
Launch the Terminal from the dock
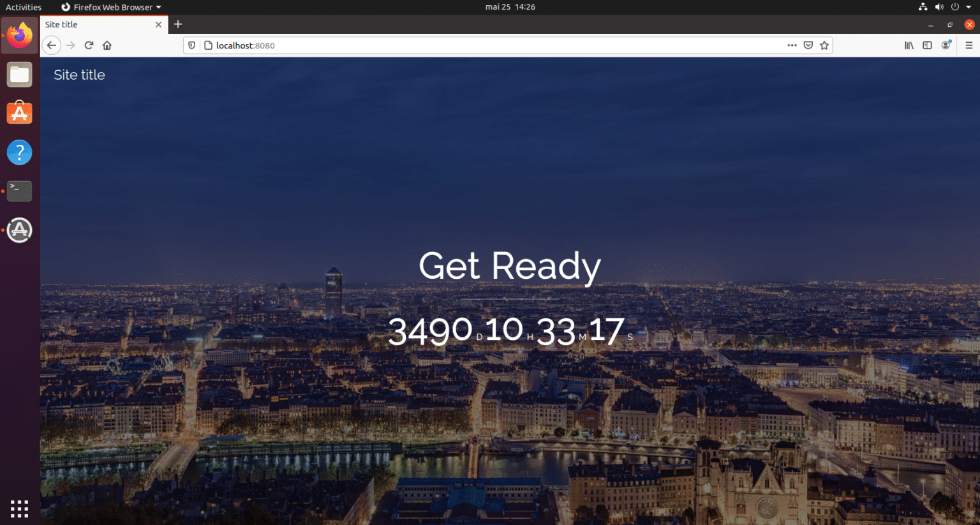point(19,191)
